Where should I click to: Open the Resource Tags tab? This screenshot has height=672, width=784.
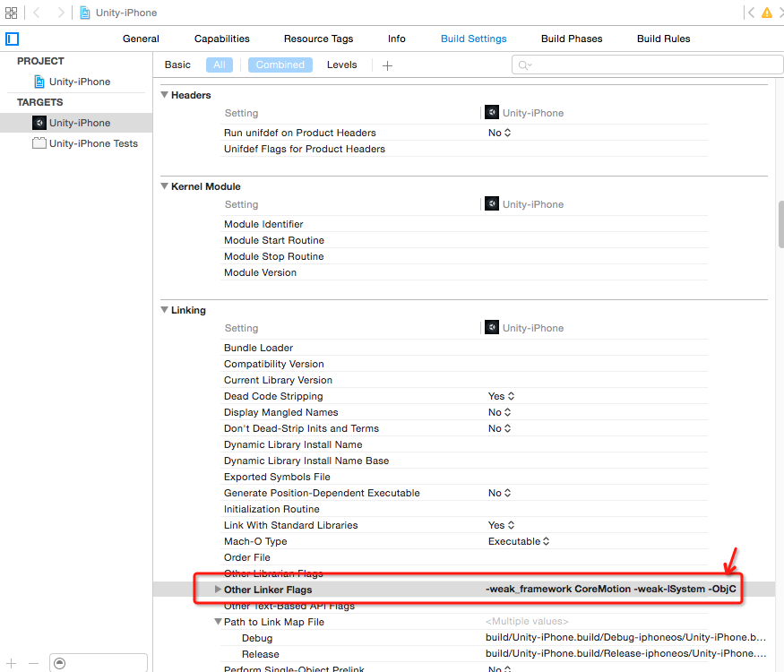point(318,39)
